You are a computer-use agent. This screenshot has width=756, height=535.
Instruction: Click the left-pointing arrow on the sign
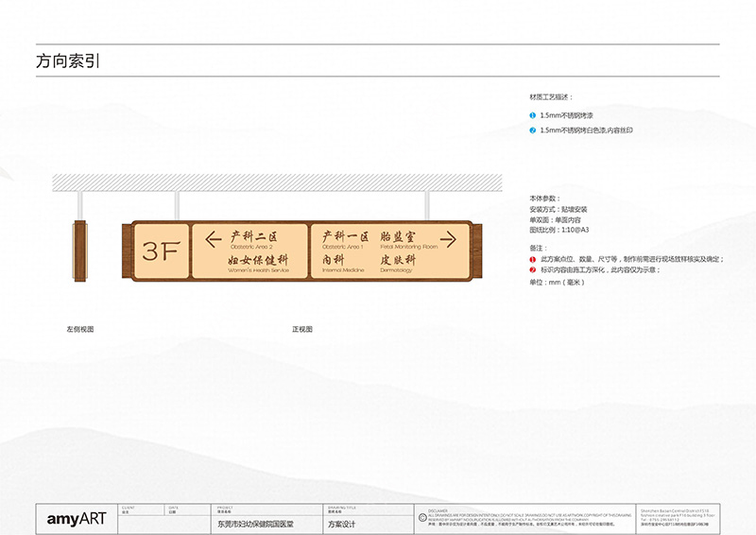pyautogui.click(x=214, y=239)
